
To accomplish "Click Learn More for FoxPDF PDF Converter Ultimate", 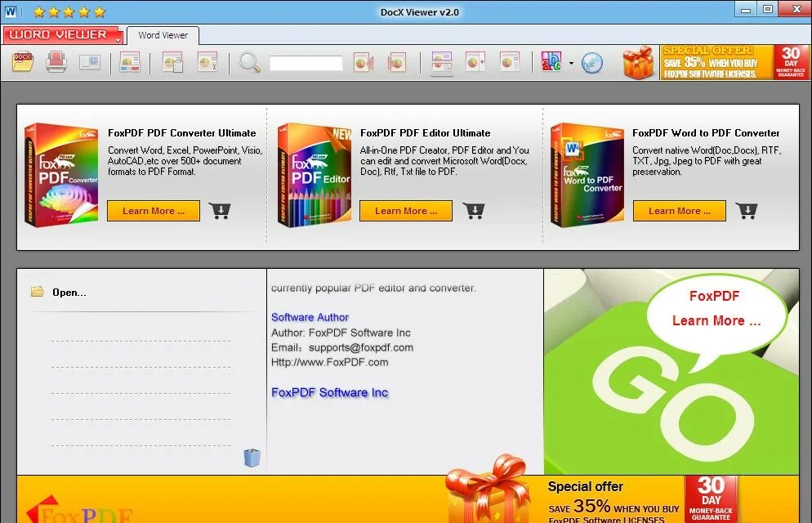I will click(x=154, y=211).
